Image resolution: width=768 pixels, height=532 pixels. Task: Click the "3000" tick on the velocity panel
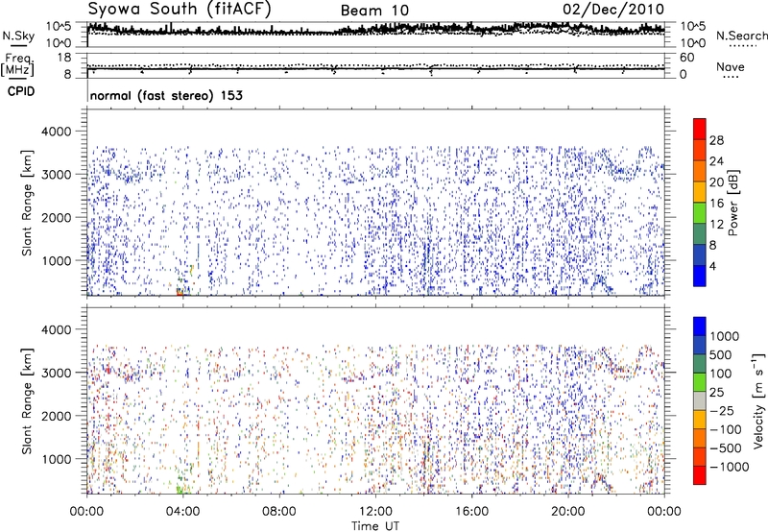pos(56,373)
